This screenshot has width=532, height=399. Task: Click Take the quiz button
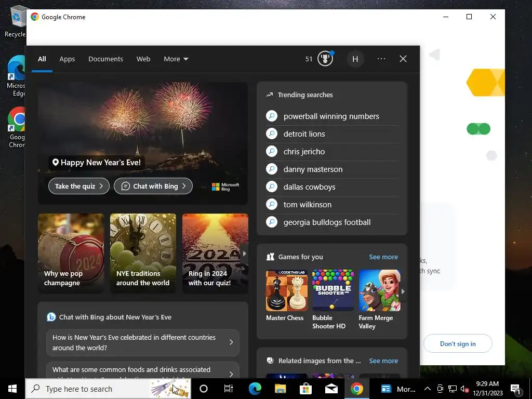(79, 186)
